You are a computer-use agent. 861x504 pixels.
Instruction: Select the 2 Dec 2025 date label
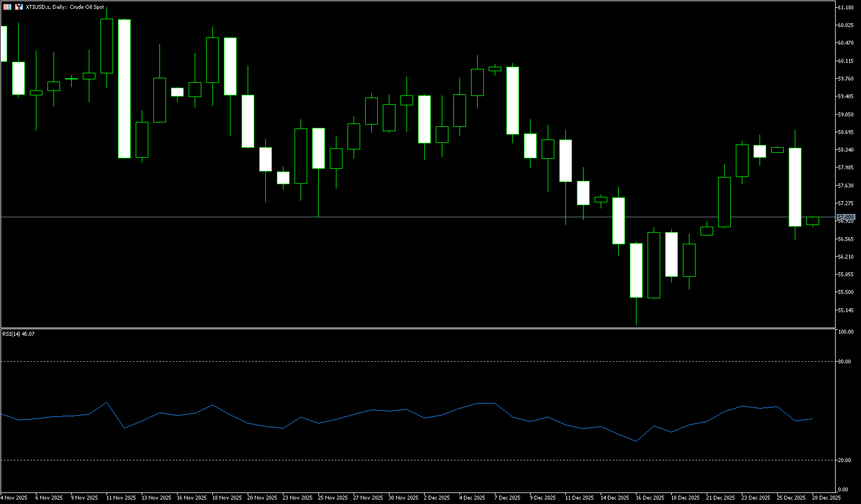coord(437,498)
